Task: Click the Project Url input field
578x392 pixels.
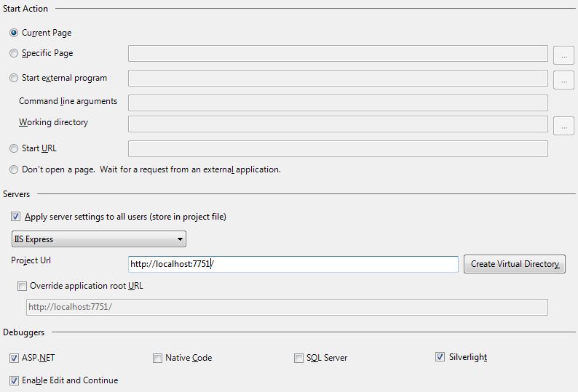Action: pyautogui.click(x=293, y=264)
